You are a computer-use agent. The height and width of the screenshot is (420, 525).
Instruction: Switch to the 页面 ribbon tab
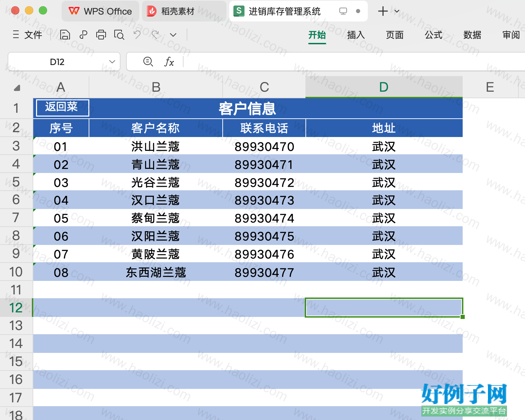pos(395,35)
